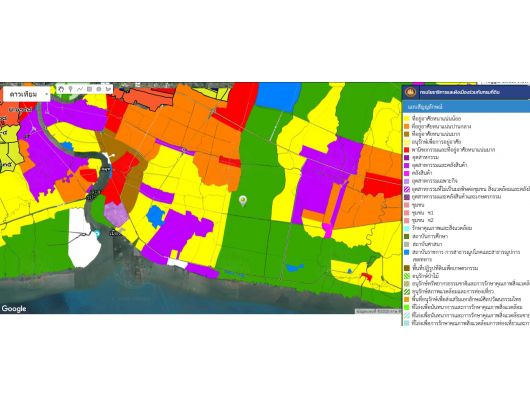Screen dimensions: 530x410
Task: Select the add marker tool
Action: [70, 89]
